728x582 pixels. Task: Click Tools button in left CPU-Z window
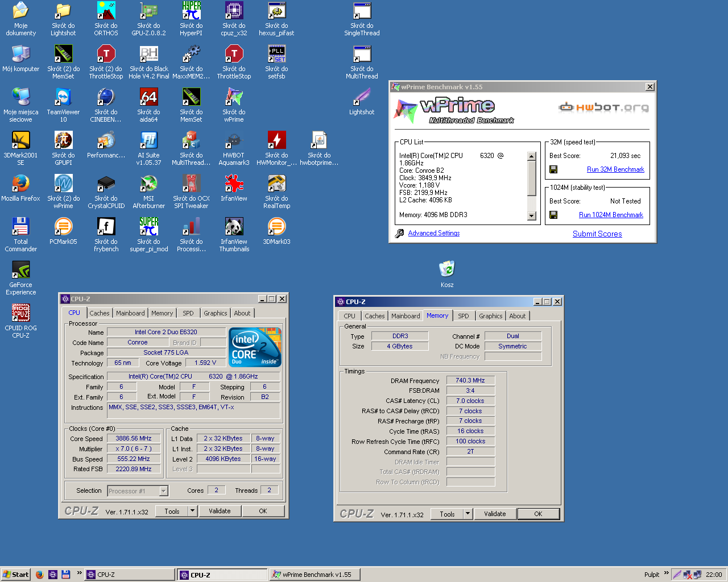(172, 511)
